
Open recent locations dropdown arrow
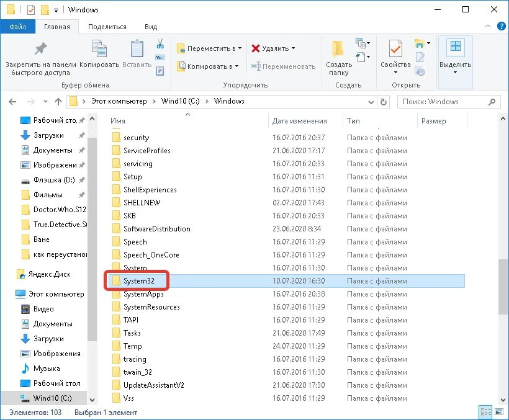45,102
